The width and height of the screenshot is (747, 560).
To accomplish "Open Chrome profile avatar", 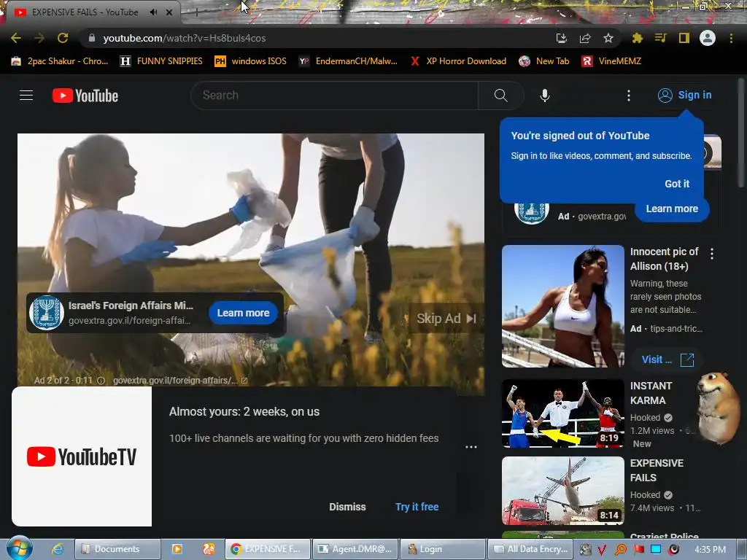I will point(708,38).
